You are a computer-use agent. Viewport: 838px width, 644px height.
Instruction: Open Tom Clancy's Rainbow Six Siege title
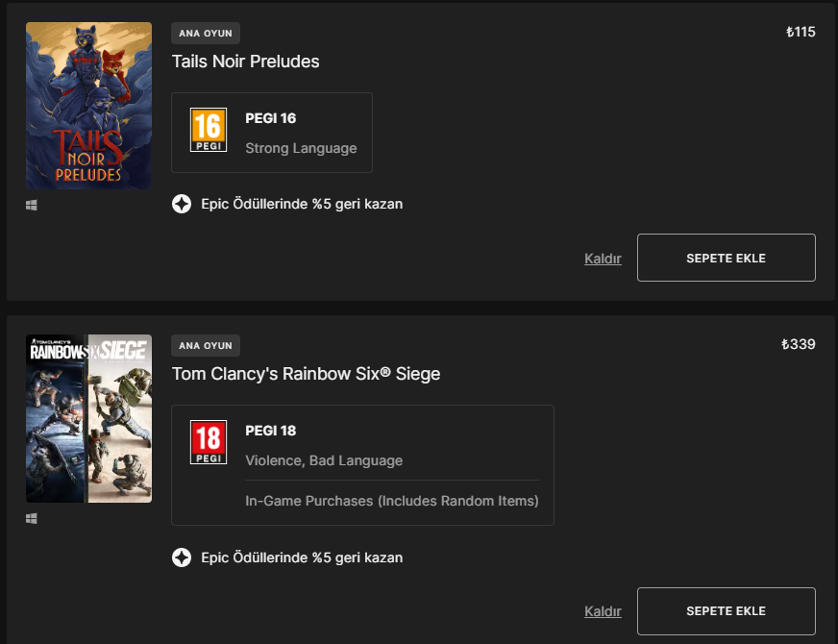pyautogui.click(x=306, y=374)
